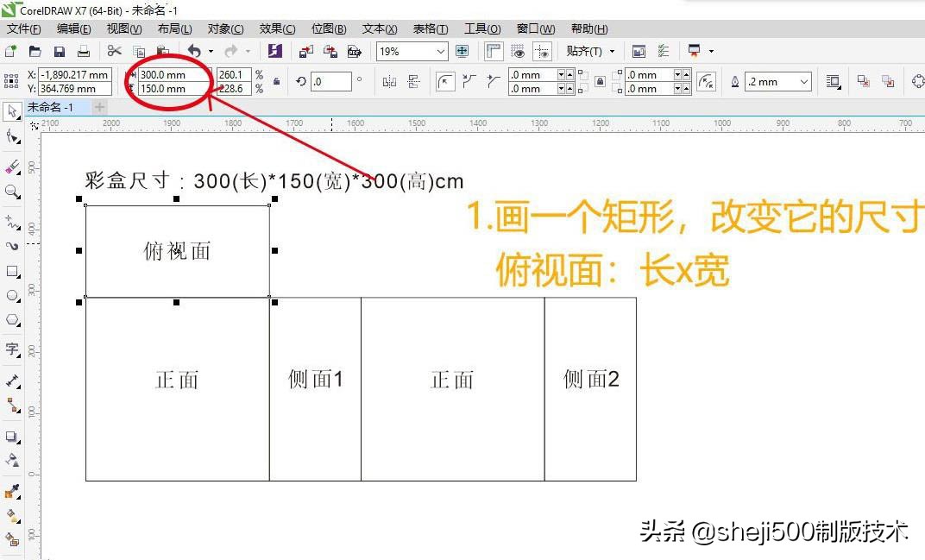Select the Interactive Fill tool
Screen dimensions: 925x560
(12, 515)
